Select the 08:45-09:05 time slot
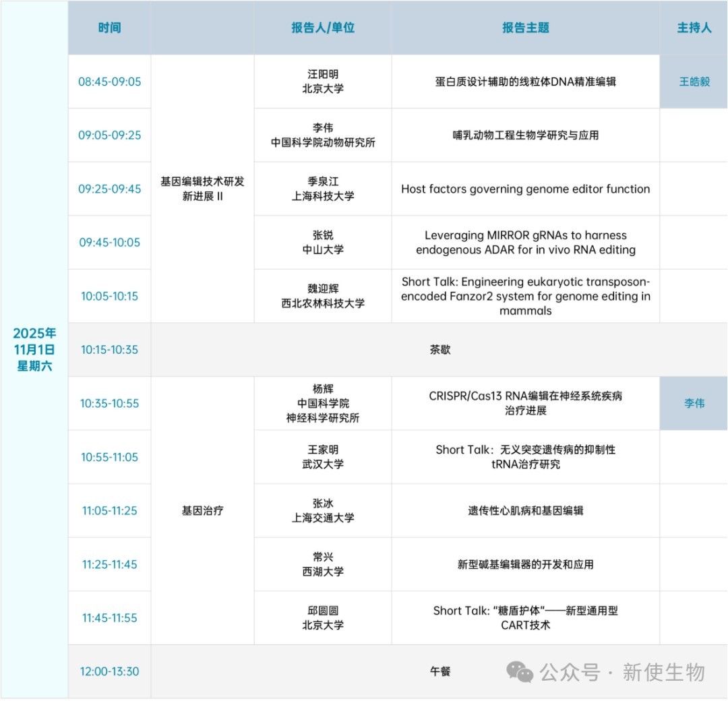Screen dimensions: 728x701 (x=109, y=82)
